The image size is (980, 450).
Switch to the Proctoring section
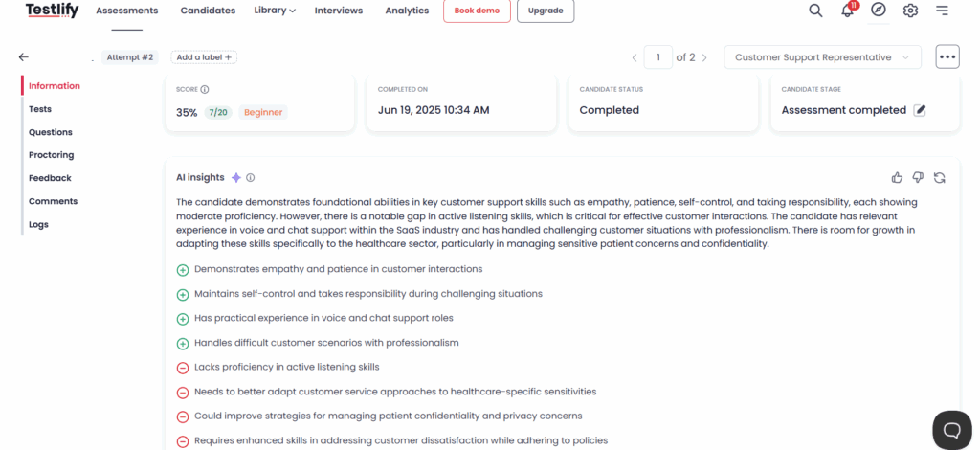[52, 155]
